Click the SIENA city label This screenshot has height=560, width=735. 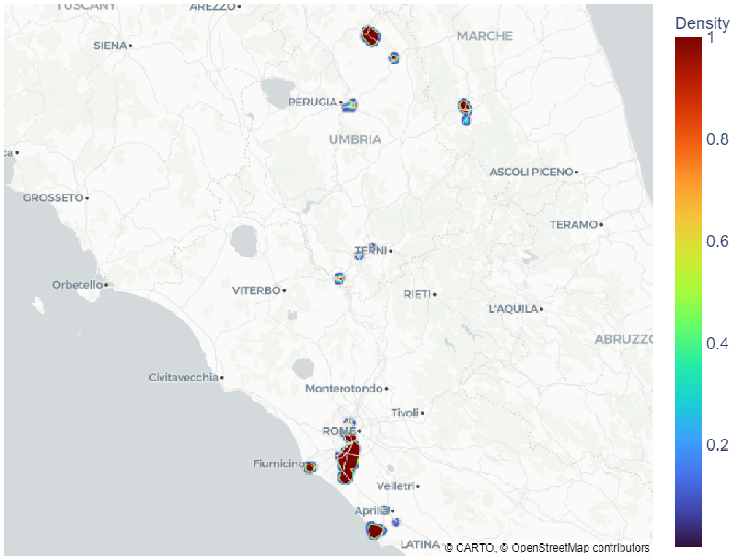[x=110, y=46]
